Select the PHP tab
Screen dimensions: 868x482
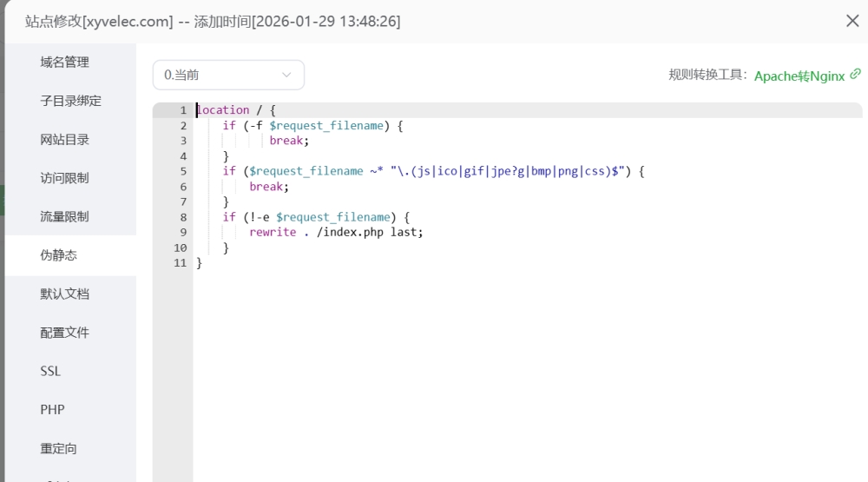[x=52, y=410]
